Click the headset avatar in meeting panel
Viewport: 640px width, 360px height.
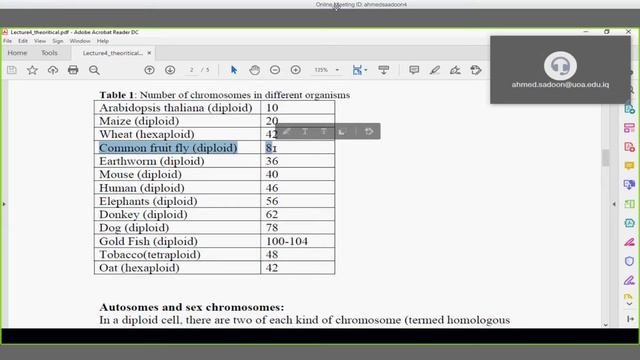pyautogui.click(x=560, y=66)
